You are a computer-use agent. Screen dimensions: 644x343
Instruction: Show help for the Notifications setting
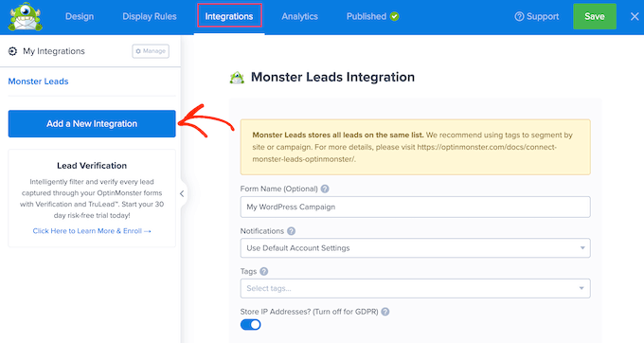coord(291,231)
